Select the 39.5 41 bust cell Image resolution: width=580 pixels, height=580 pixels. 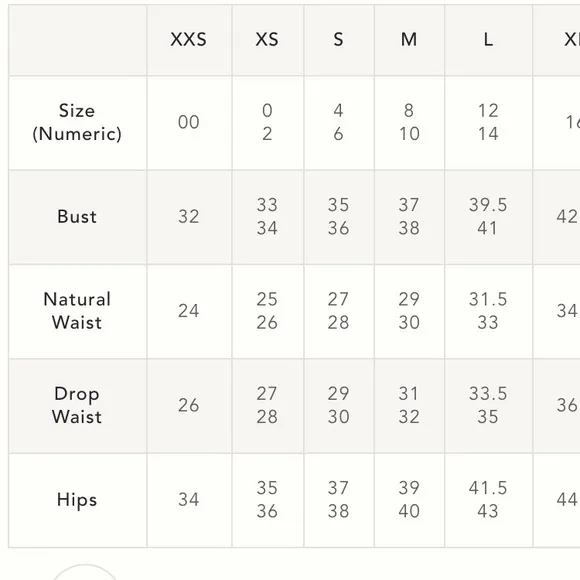pyautogui.click(x=488, y=216)
